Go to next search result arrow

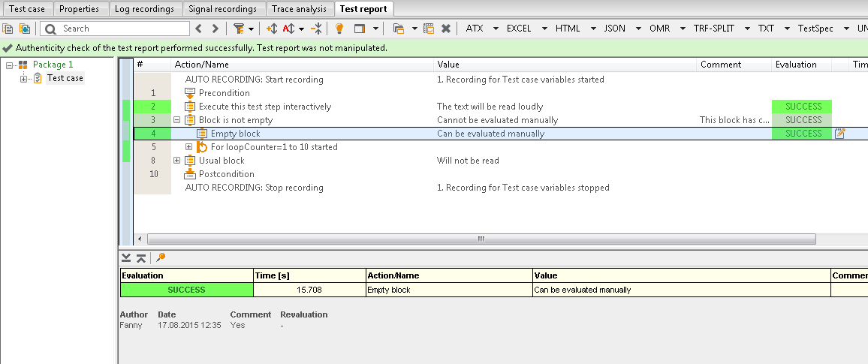[215, 29]
